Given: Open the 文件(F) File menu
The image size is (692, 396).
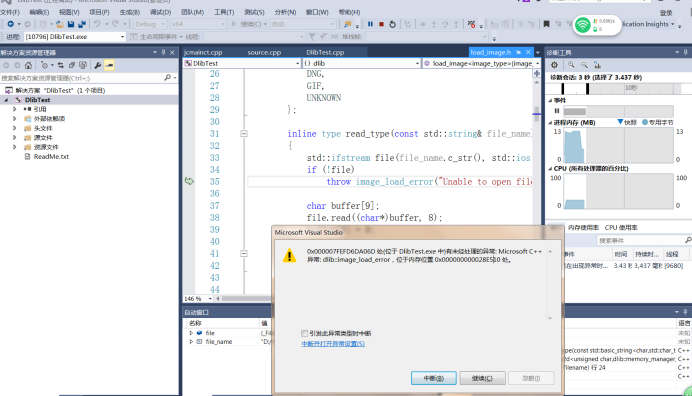Looking at the screenshot, I should pos(10,12).
